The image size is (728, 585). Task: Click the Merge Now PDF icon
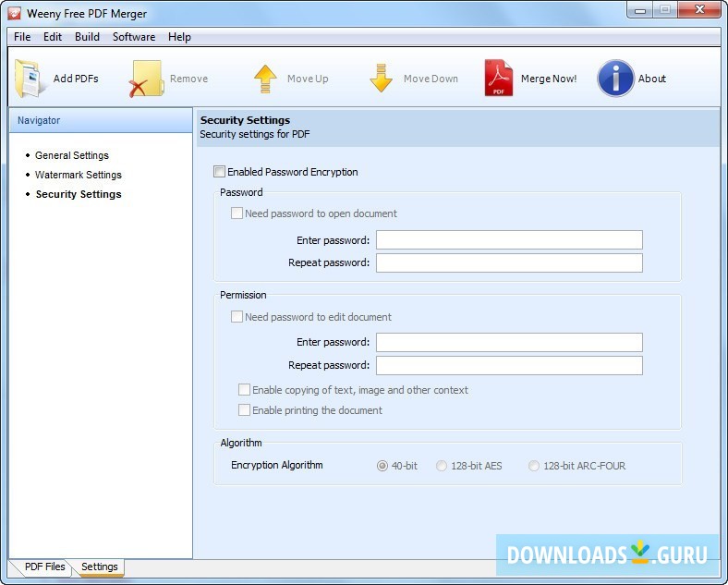pos(499,78)
